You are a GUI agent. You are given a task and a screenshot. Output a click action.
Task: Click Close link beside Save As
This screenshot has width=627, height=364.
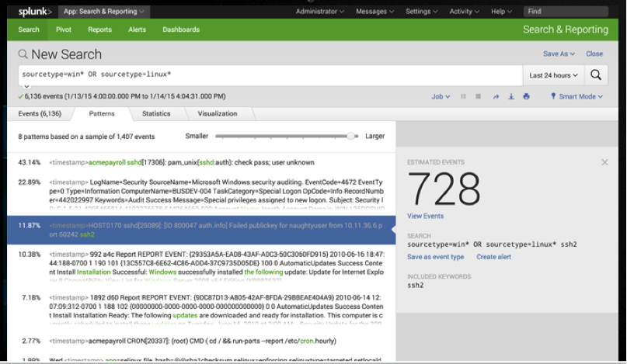[x=594, y=54]
